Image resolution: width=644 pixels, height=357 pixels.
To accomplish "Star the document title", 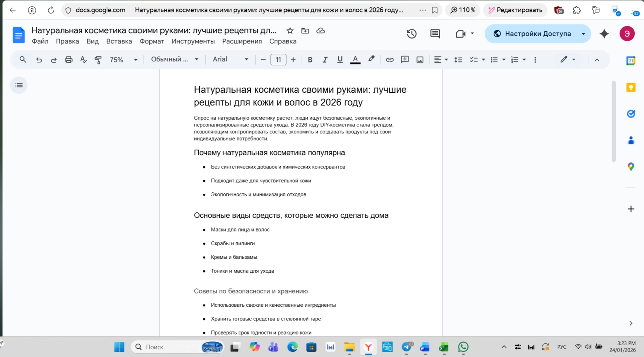I will [290, 31].
